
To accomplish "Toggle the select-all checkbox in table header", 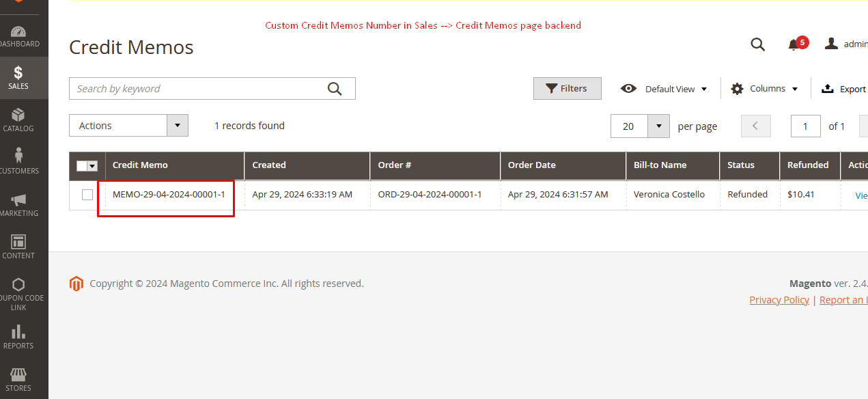I will tap(82, 165).
